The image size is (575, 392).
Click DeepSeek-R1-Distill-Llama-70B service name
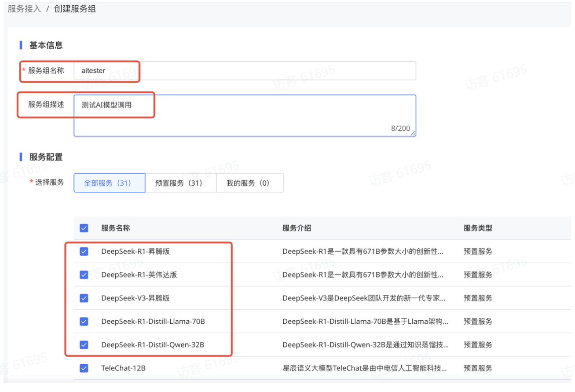(x=153, y=321)
